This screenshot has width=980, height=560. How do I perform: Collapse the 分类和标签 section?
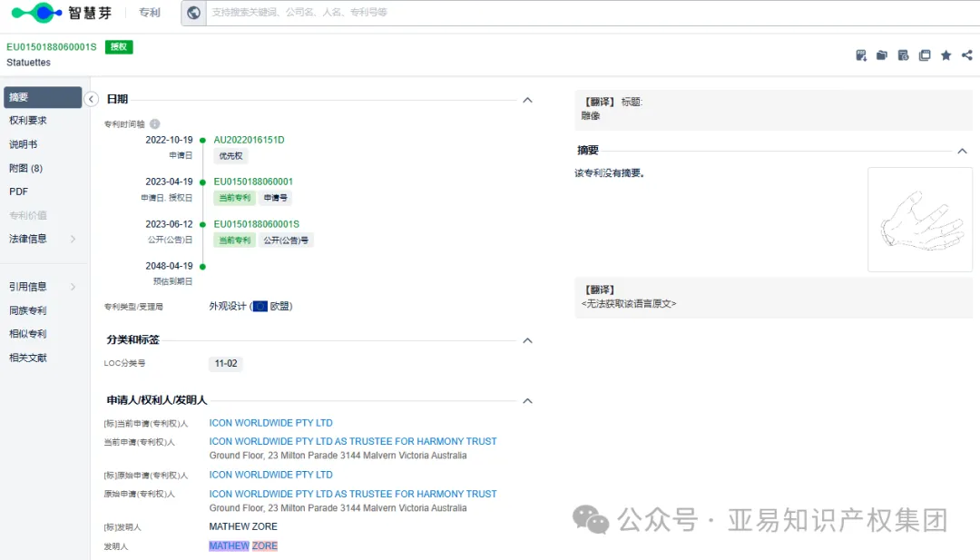coord(527,340)
